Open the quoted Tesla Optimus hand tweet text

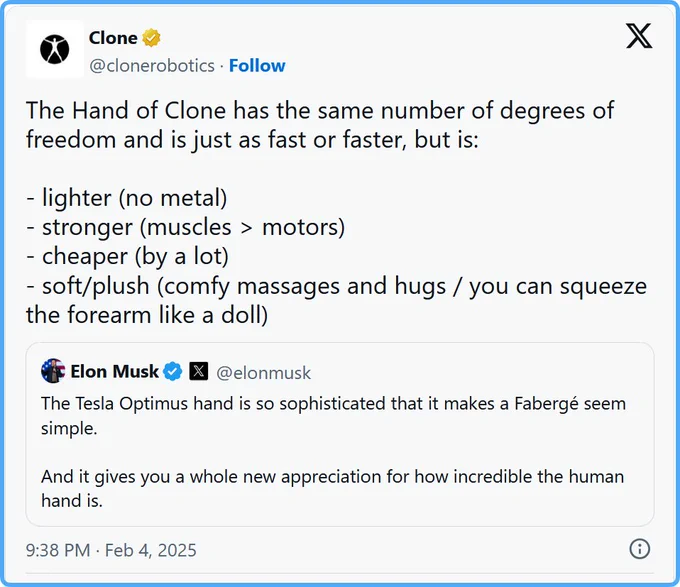point(333,416)
